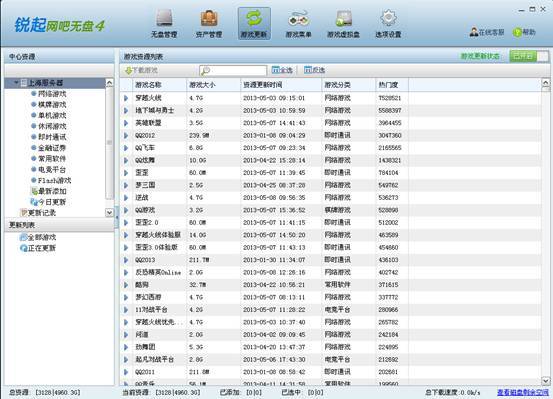The width and height of the screenshot is (553, 399).
Task: Select the Flash游戏 category in tree
Action: [54, 180]
